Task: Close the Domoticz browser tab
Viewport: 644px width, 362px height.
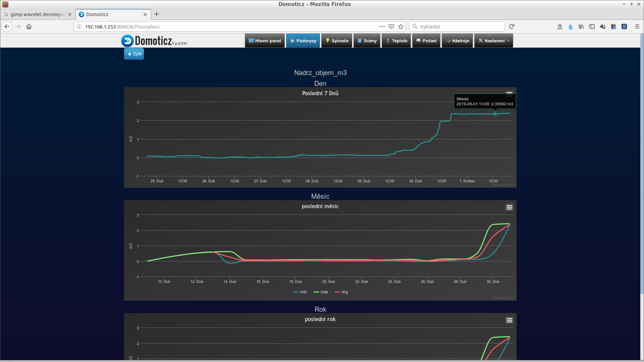Action: (x=145, y=14)
